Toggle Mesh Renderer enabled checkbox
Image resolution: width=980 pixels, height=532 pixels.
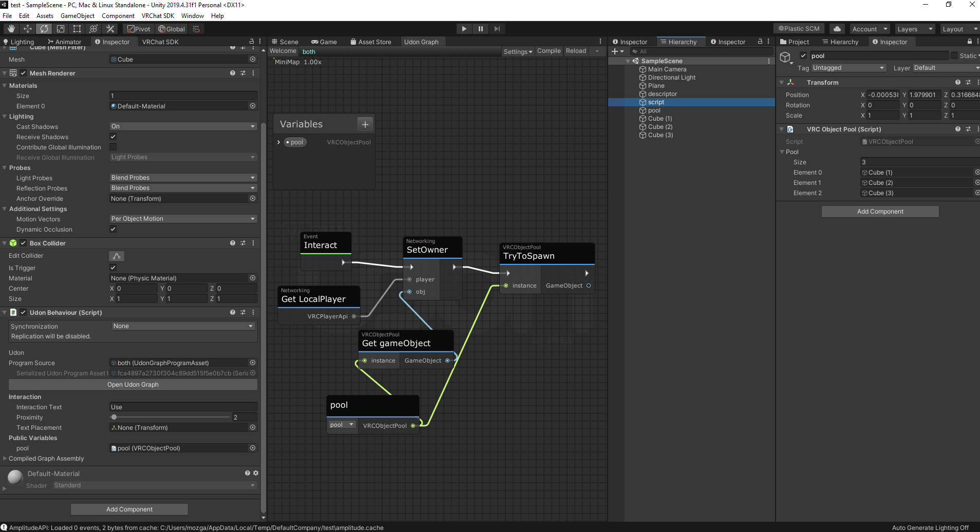click(23, 73)
